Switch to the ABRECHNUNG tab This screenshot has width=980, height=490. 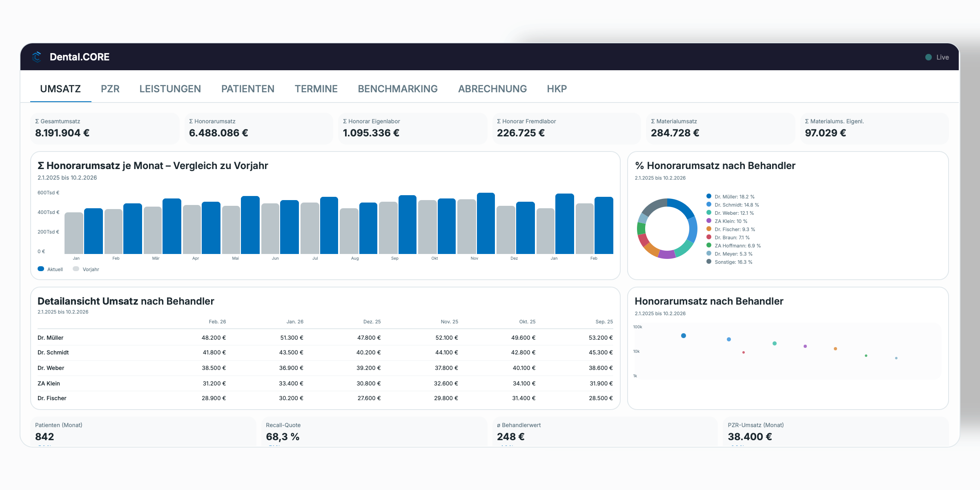[492, 89]
